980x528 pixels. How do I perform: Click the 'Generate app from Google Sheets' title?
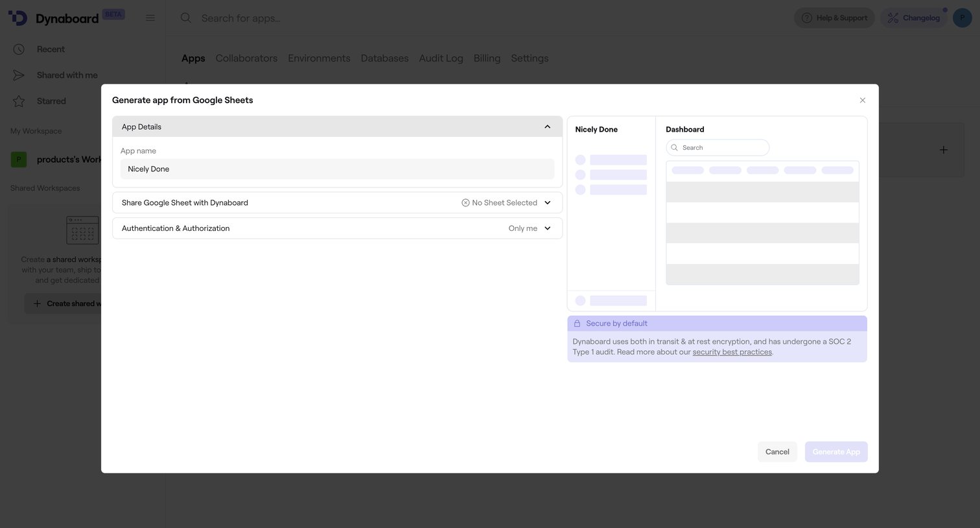coord(183,101)
